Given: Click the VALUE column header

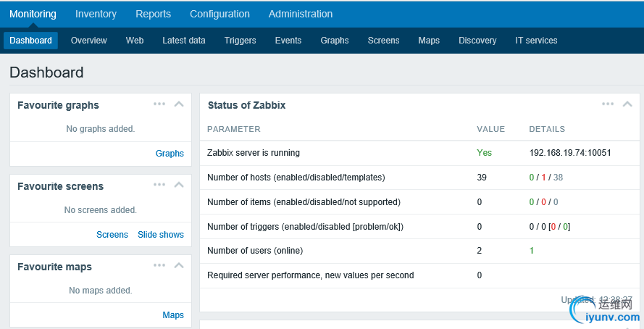Looking at the screenshot, I should click(491, 129).
